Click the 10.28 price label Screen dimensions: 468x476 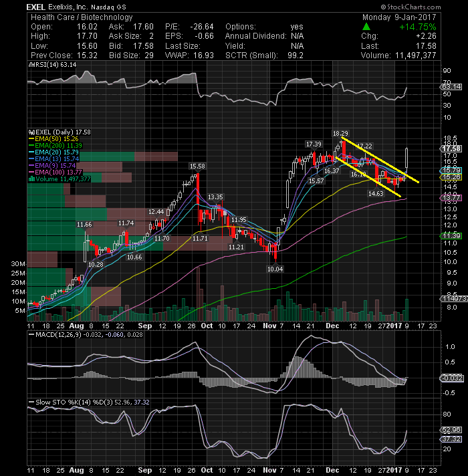click(96, 265)
